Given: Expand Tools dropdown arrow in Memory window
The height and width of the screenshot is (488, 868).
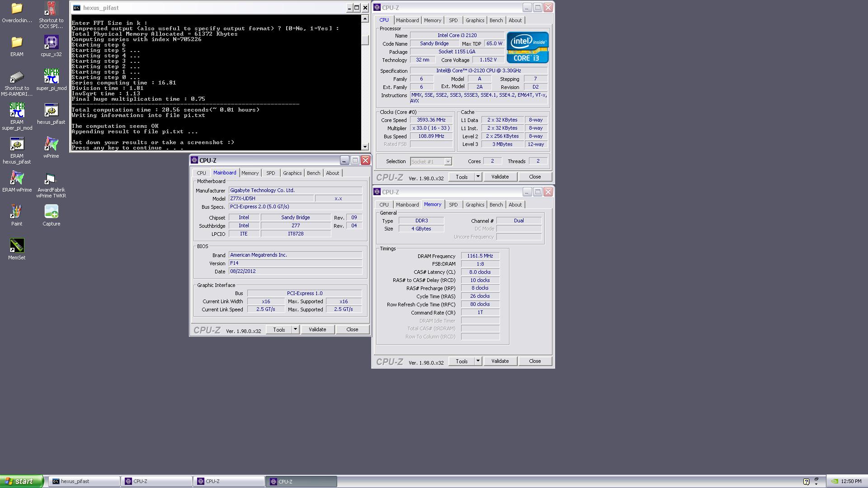Looking at the screenshot, I should click(478, 361).
